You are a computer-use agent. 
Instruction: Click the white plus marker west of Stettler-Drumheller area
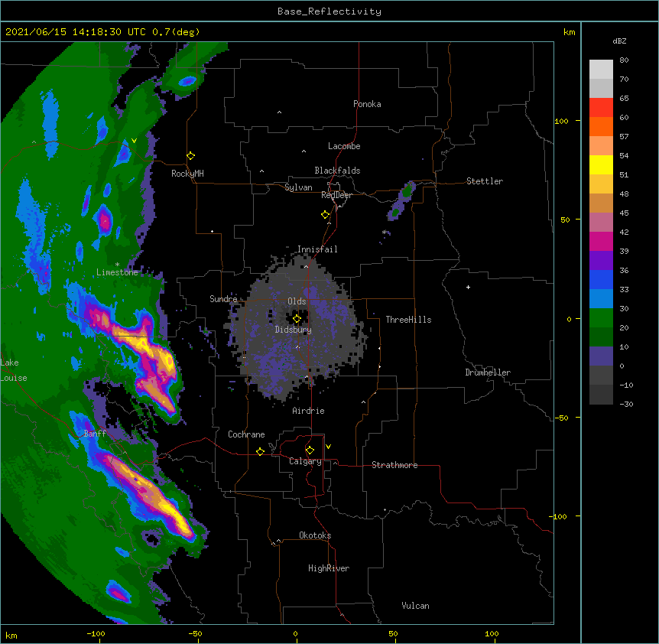(468, 287)
